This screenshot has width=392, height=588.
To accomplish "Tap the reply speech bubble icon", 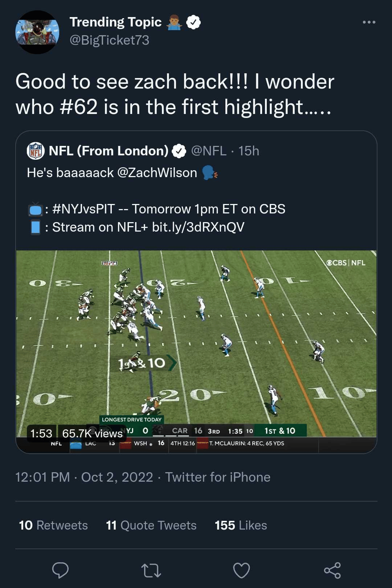I will click(60, 570).
